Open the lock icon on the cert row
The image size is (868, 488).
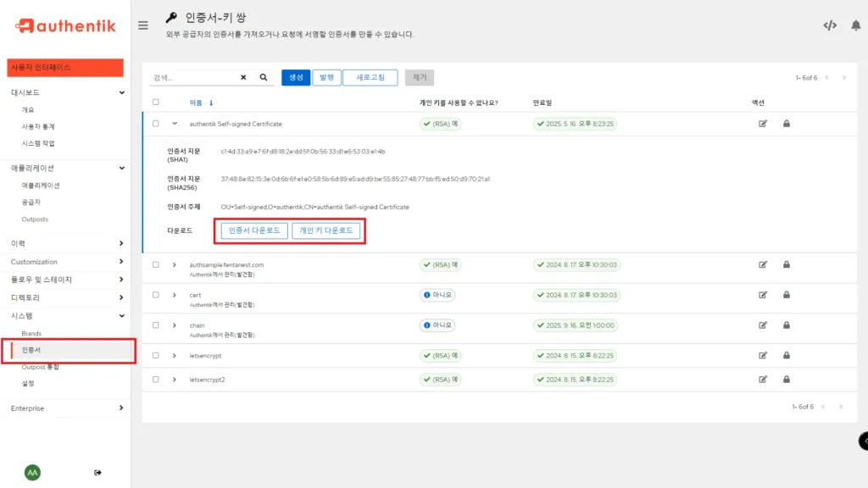click(x=787, y=294)
